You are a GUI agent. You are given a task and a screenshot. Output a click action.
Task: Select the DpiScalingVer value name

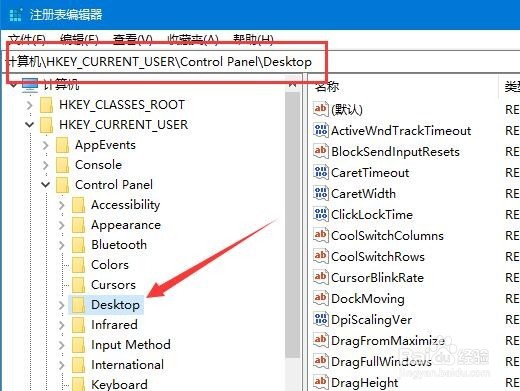coord(371,319)
